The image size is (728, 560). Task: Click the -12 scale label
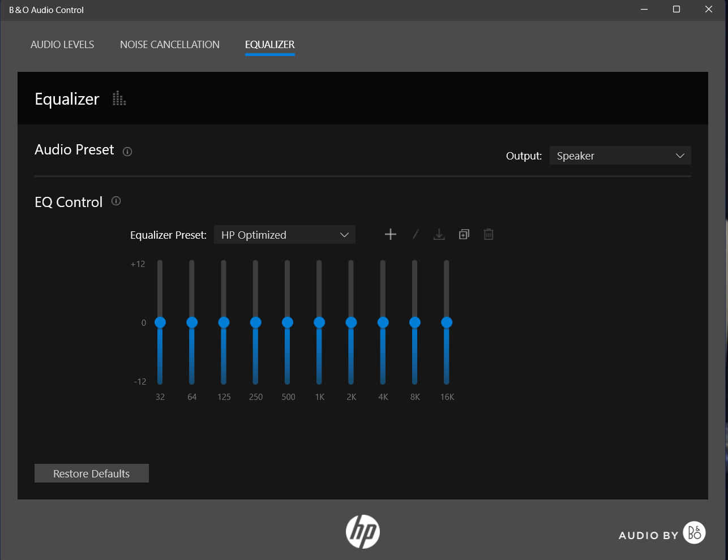pyautogui.click(x=140, y=382)
